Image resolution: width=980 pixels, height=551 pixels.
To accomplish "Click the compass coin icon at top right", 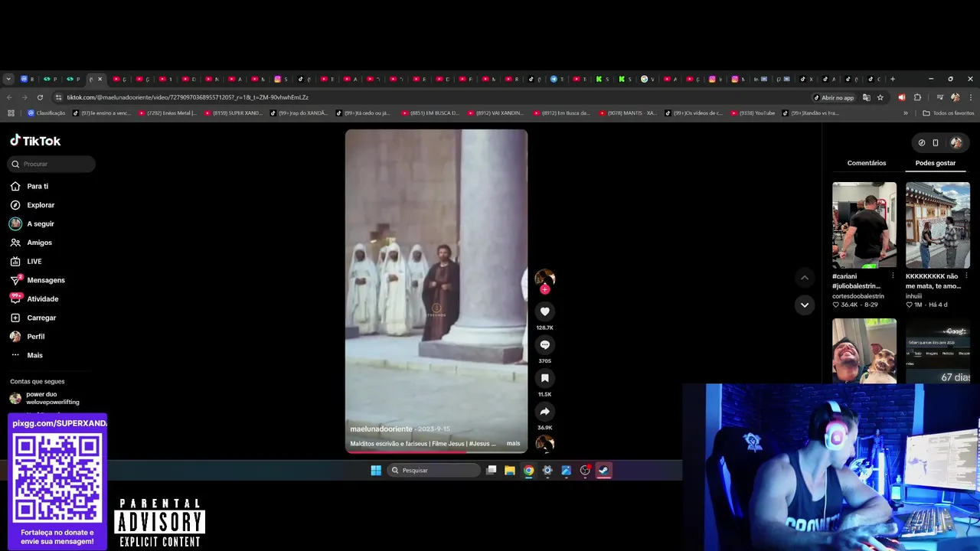I will pyautogui.click(x=922, y=142).
